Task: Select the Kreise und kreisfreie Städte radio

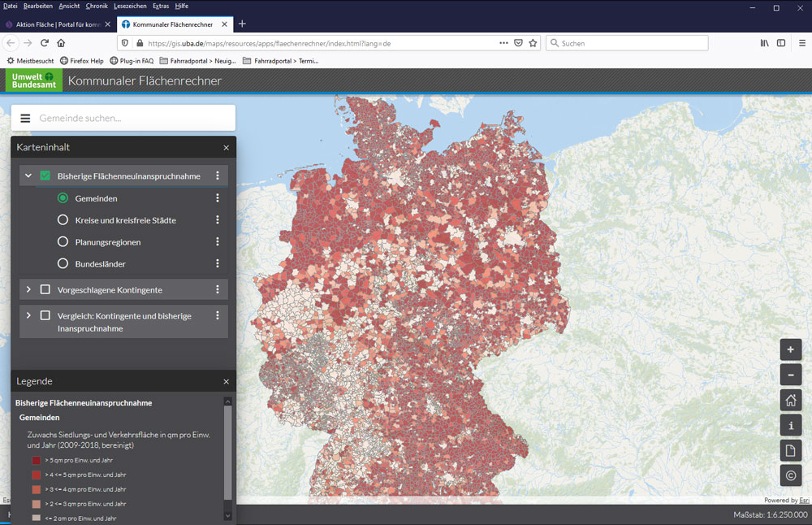Action: pos(63,220)
